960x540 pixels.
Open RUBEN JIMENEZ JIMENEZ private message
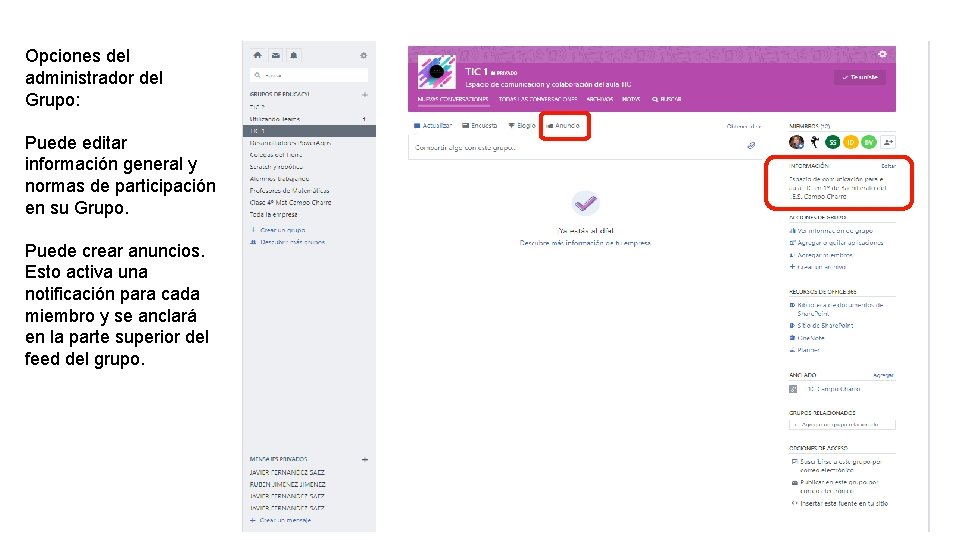[x=287, y=484]
